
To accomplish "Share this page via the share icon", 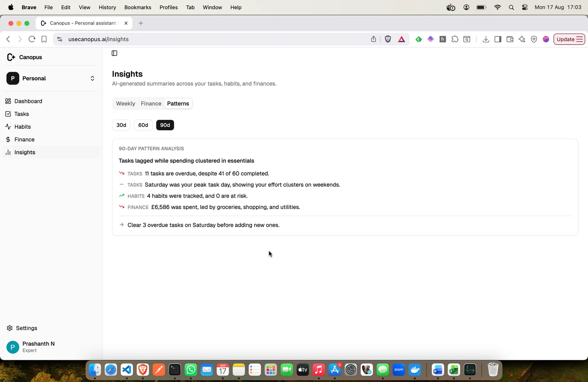I will (x=373, y=39).
